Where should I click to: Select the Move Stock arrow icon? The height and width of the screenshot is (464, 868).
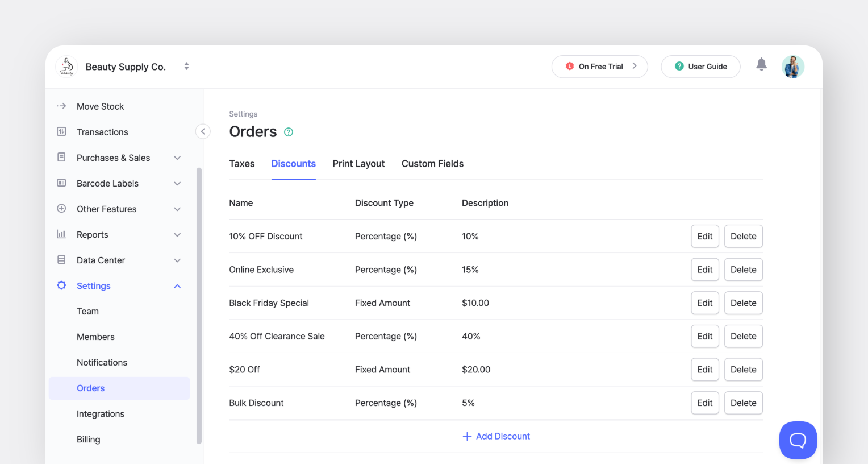click(x=61, y=106)
